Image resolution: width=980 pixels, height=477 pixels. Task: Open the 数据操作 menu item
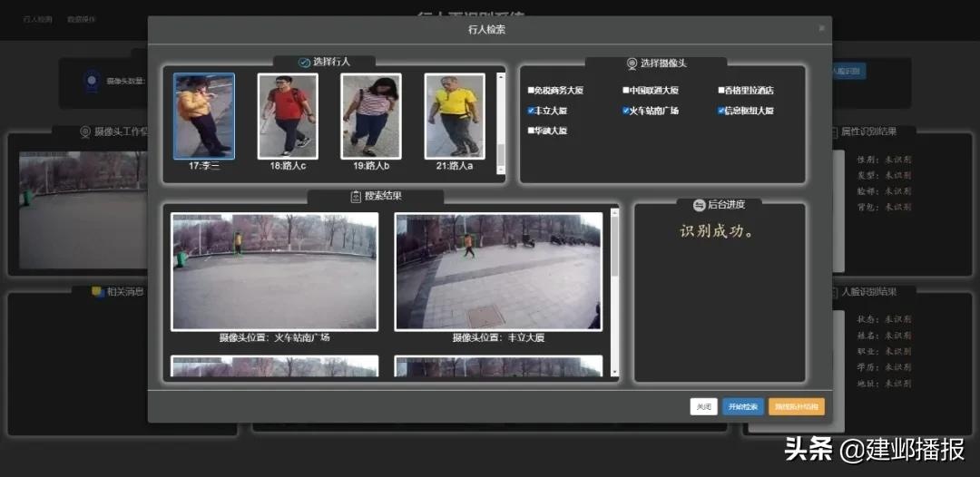pyautogui.click(x=82, y=19)
